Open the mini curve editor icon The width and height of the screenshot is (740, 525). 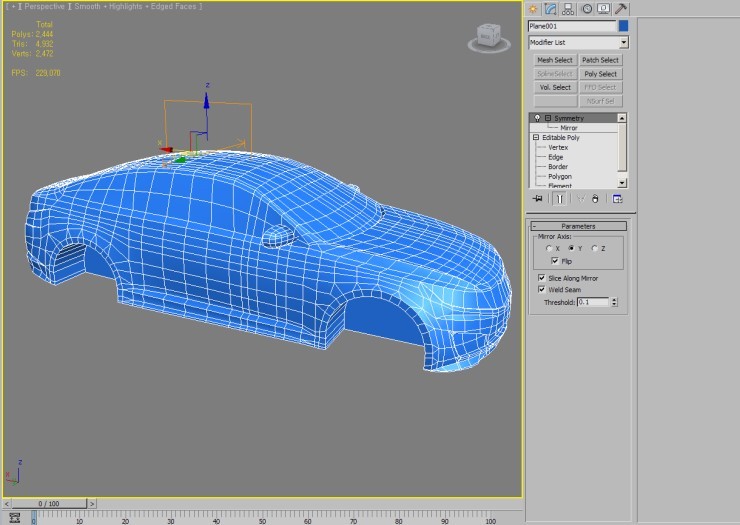[x=15, y=517]
